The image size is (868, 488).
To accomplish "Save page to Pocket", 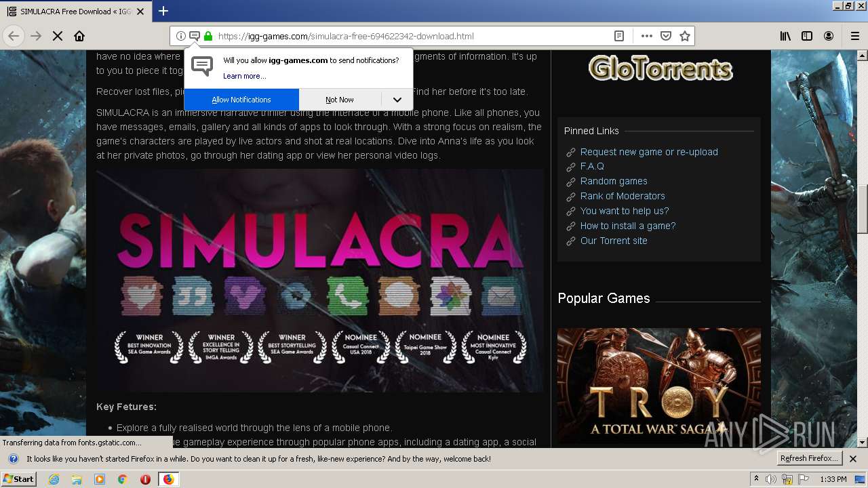I will (666, 36).
